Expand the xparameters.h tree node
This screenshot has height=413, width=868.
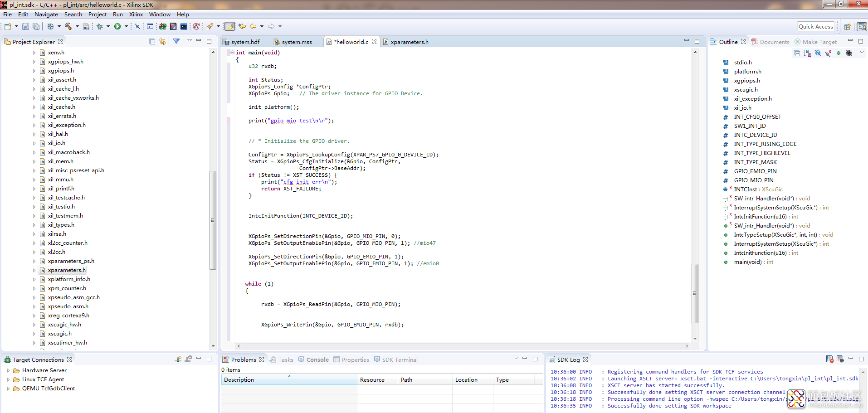coord(34,270)
